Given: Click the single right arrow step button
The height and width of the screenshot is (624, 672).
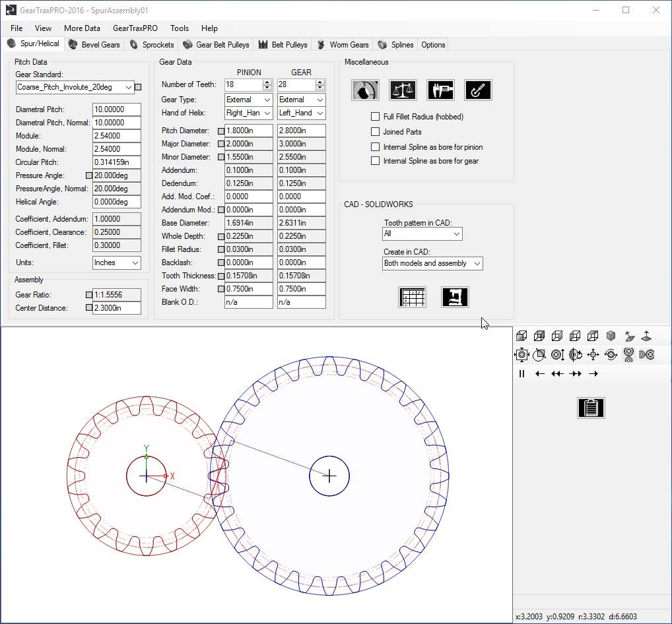Looking at the screenshot, I should coord(593,374).
